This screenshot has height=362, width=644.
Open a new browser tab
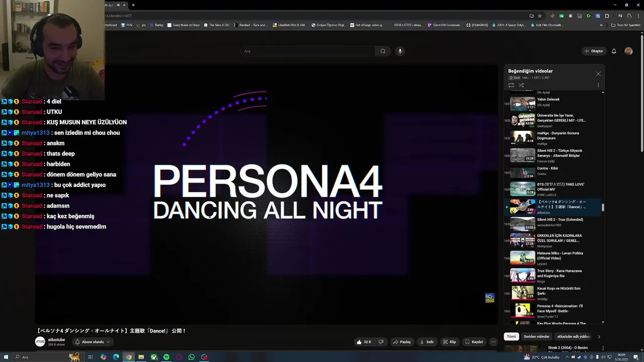pyautogui.click(x=133, y=5)
